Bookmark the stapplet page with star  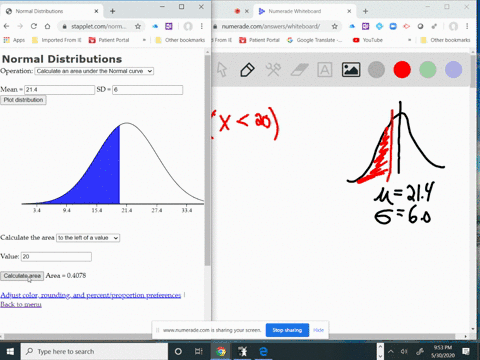pyautogui.click(x=138, y=26)
